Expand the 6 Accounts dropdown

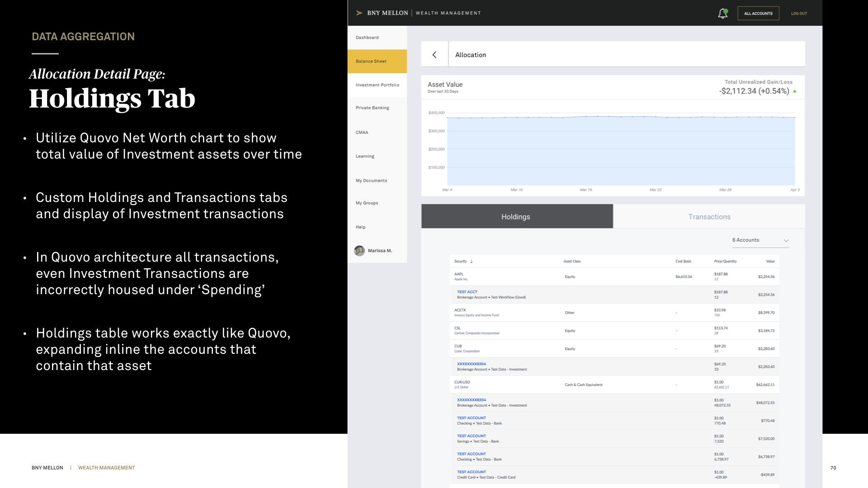(760, 240)
